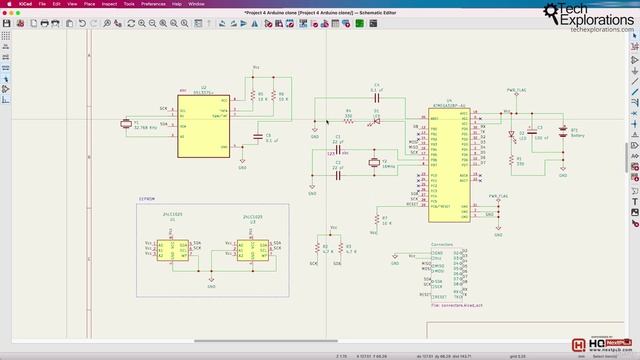The width and height of the screenshot is (640, 360).
Task: Click the Zoom In icon
Action: click(142, 23)
